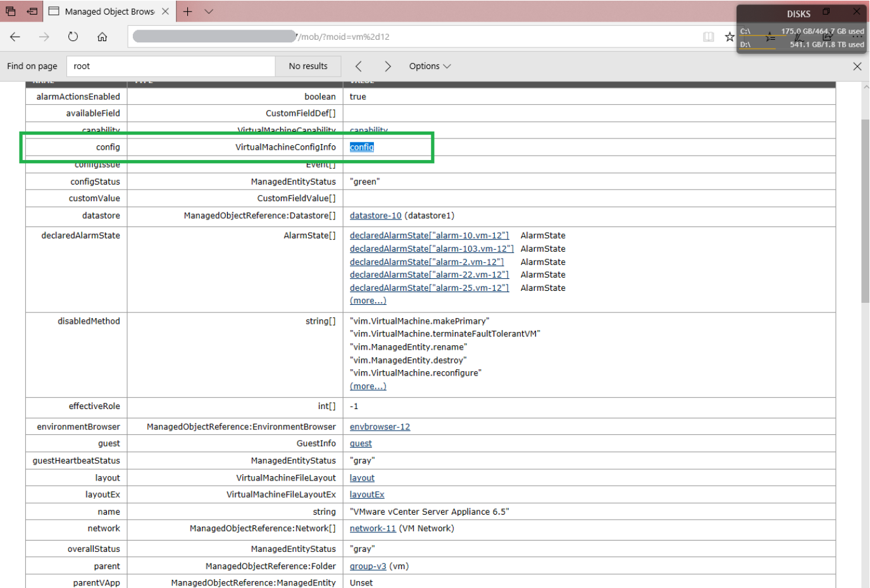Expand more declaredAlarmState entries

[x=368, y=301]
